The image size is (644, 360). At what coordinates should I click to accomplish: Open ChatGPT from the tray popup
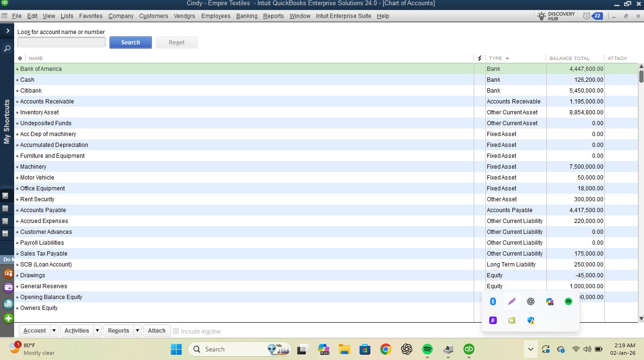[x=531, y=301]
